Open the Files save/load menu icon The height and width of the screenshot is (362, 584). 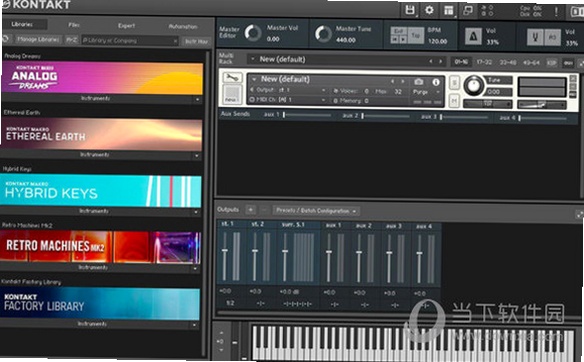coord(410,10)
